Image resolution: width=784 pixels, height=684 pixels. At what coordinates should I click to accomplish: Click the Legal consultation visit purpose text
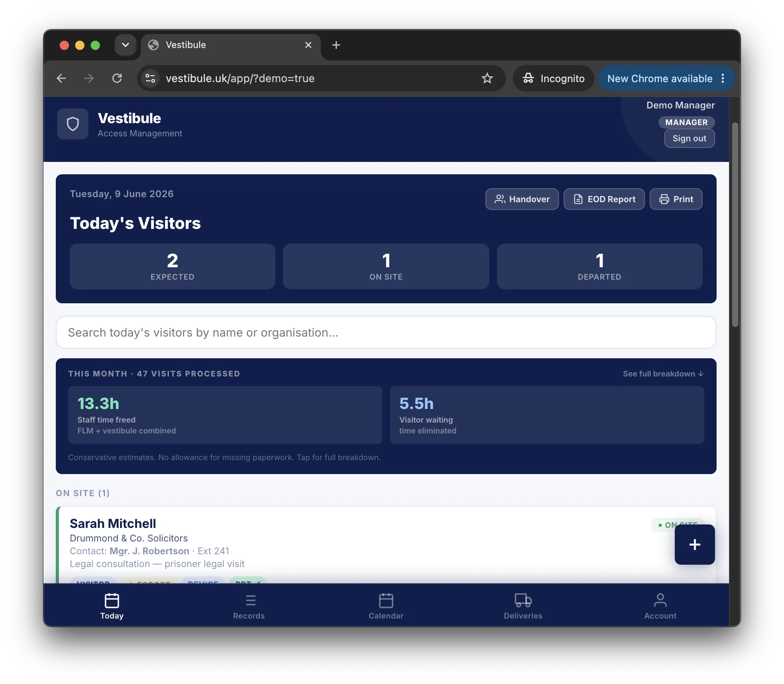(x=157, y=564)
